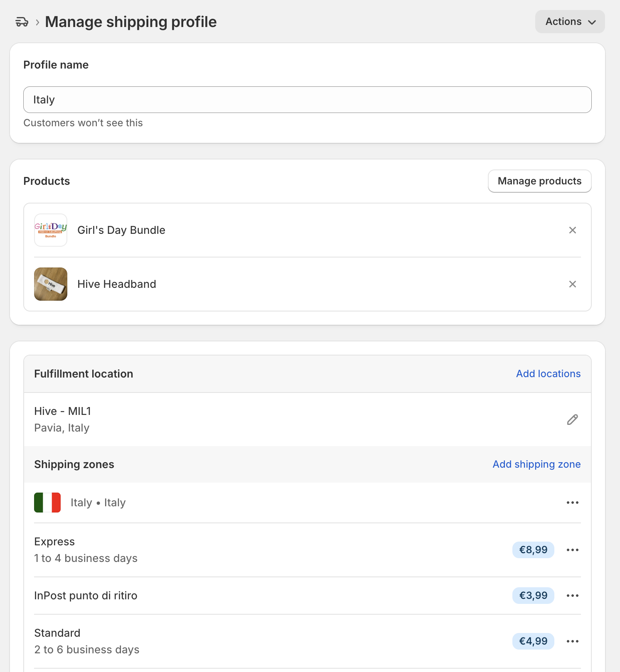Image resolution: width=620 pixels, height=672 pixels.
Task: Remove Hive Headband from products
Action: coord(572,284)
